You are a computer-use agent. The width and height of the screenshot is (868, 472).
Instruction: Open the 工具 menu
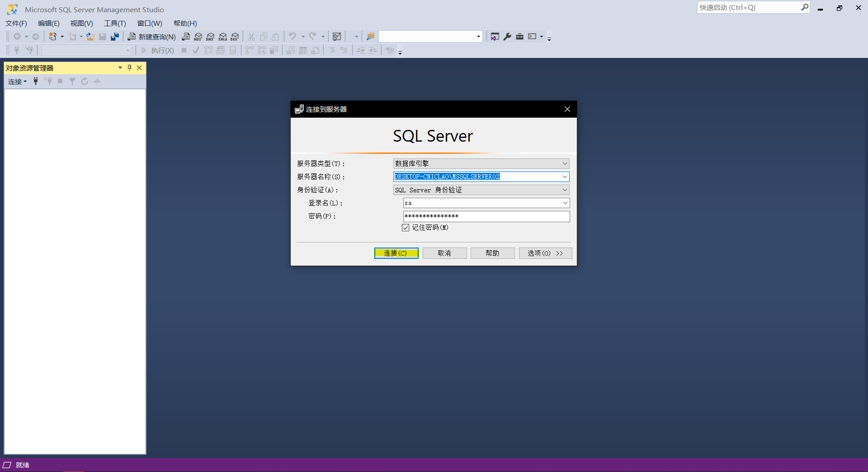[x=114, y=23]
